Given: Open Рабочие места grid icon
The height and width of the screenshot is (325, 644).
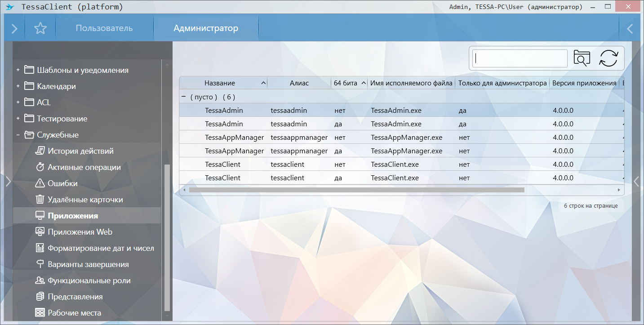Looking at the screenshot, I should coord(40,312).
